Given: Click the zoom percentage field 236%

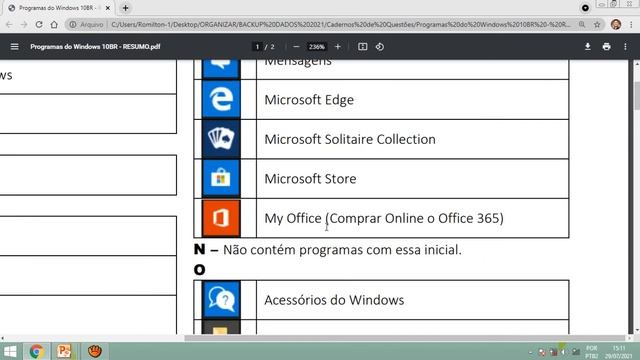Looking at the screenshot, I should point(317,47).
